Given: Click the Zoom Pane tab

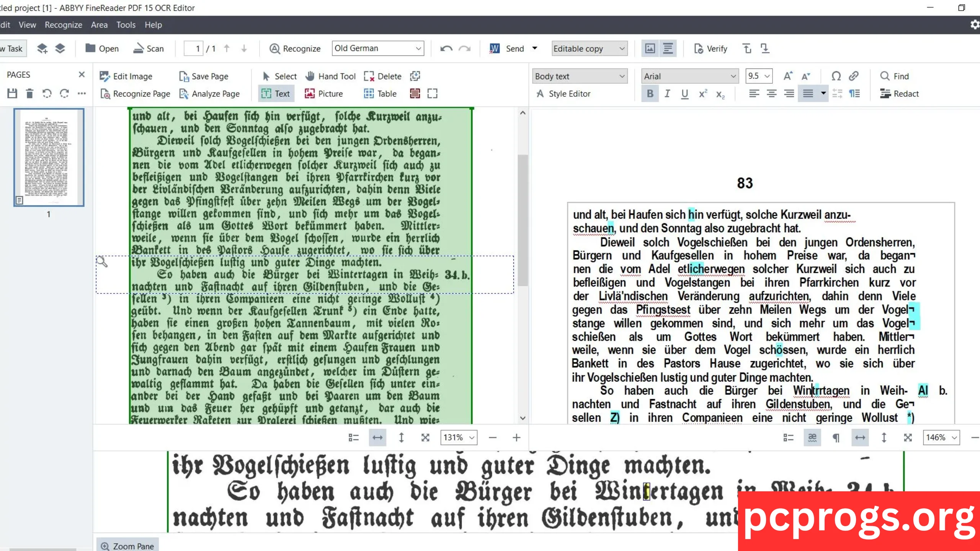Looking at the screenshot, I should [127, 546].
